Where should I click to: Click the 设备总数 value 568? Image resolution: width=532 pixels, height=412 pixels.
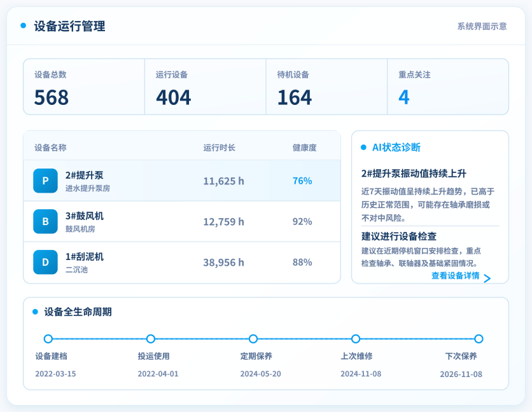click(52, 98)
